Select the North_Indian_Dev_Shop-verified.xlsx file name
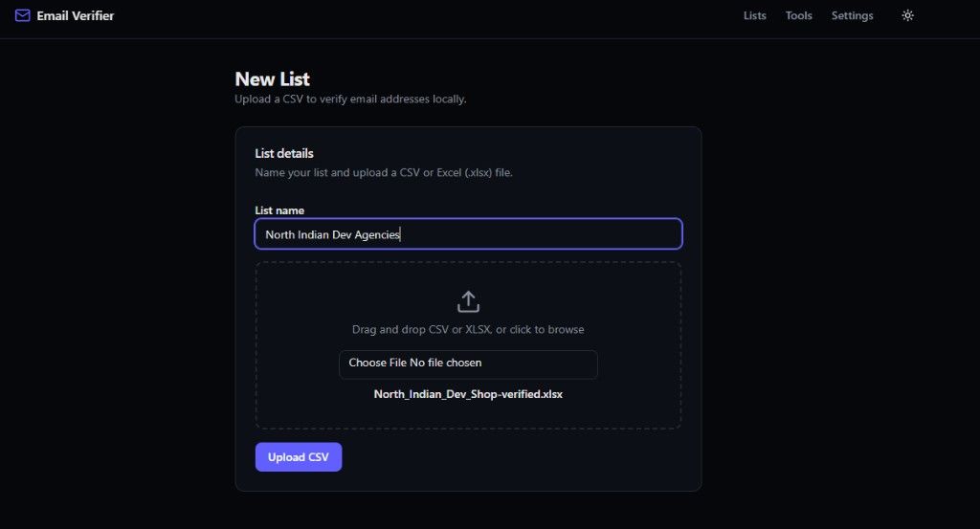 click(x=468, y=394)
